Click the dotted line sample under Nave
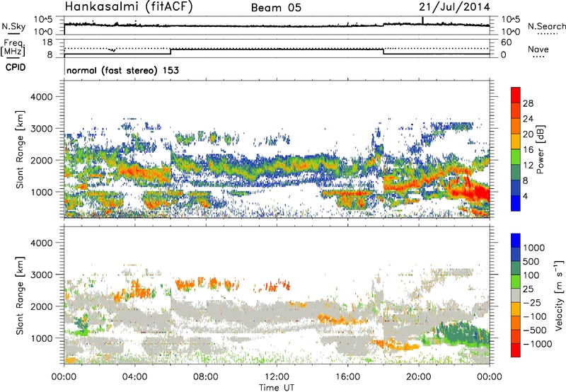The image size is (566, 392). tap(538, 57)
